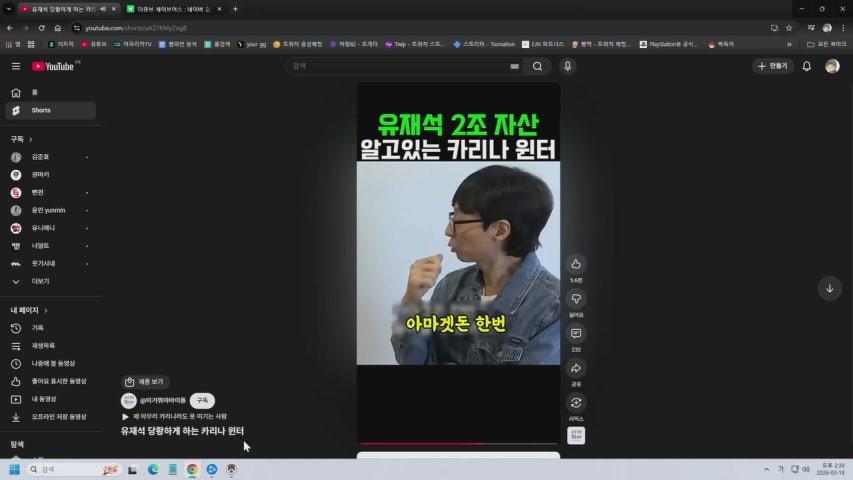
Task: Mute the playing tab's speaker icon
Action: 103,9
